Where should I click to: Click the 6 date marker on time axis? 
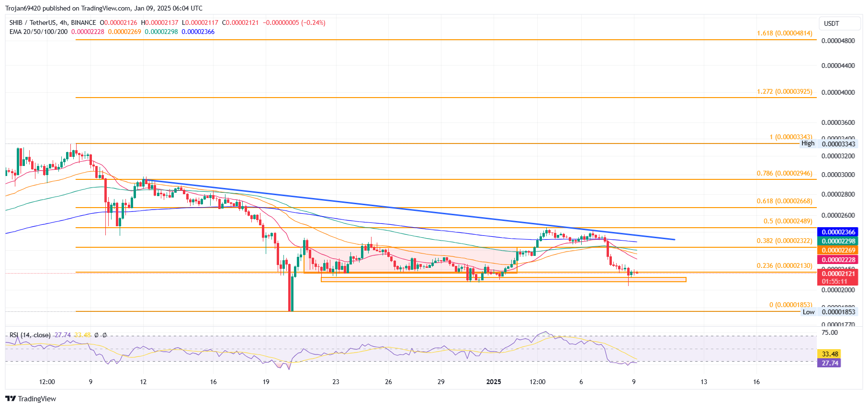pyautogui.click(x=581, y=382)
